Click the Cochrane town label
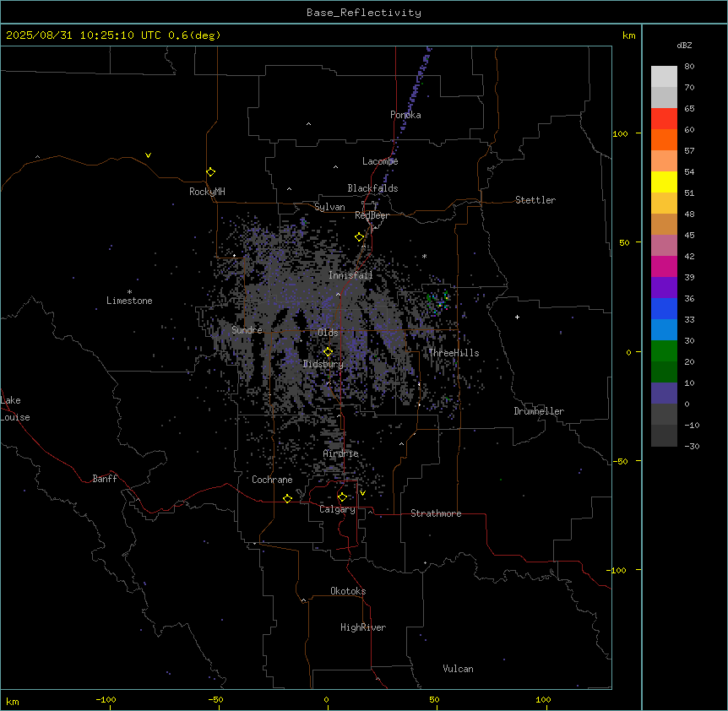This screenshot has width=728, height=711. [272, 480]
